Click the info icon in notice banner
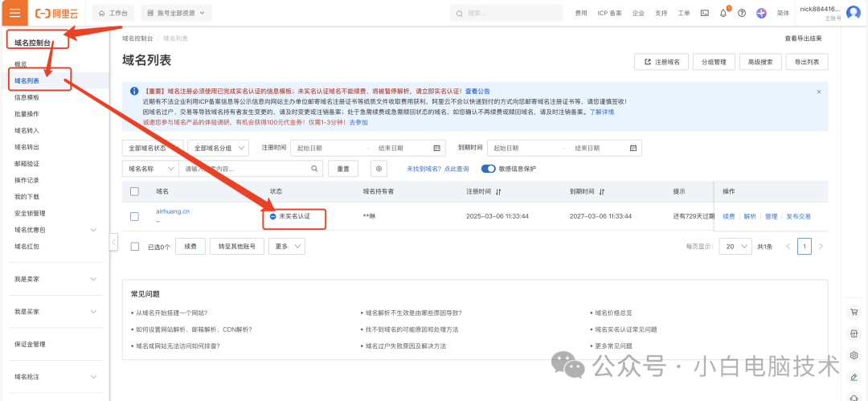This screenshot has width=868, height=401. (134, 92)
